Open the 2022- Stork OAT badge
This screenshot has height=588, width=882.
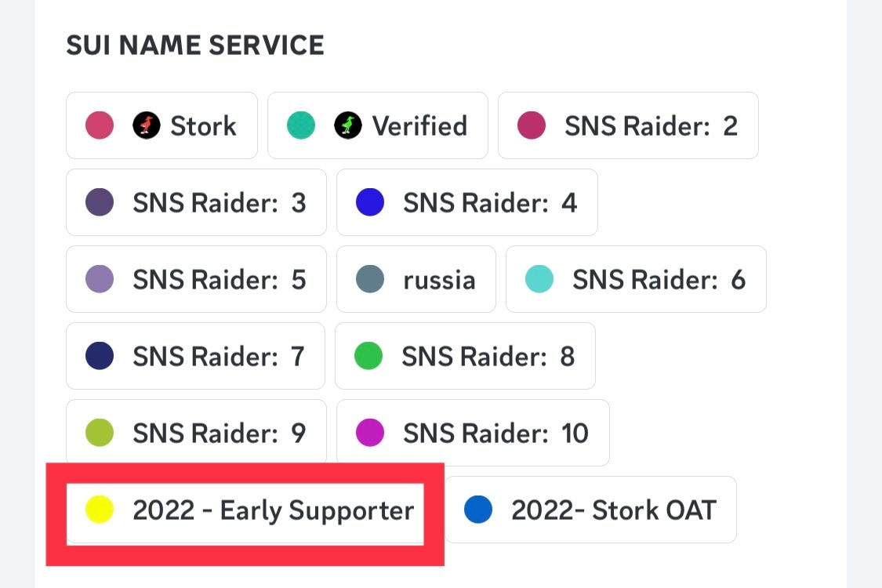[590, 510]
